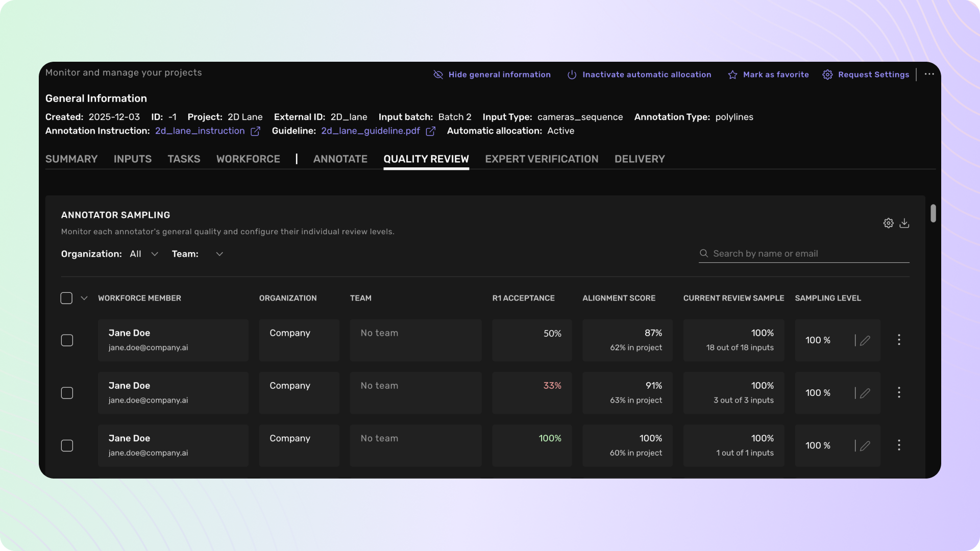Viewport: 980px width, 551px height.
Task: Switch to the WORKFORCE tab
Action: [x=248, y=159]
